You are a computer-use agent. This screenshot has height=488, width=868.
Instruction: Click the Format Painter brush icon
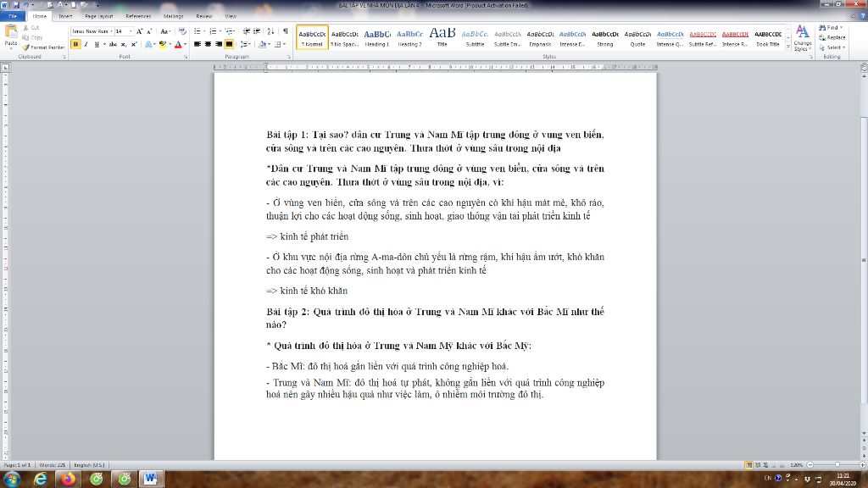25,47
